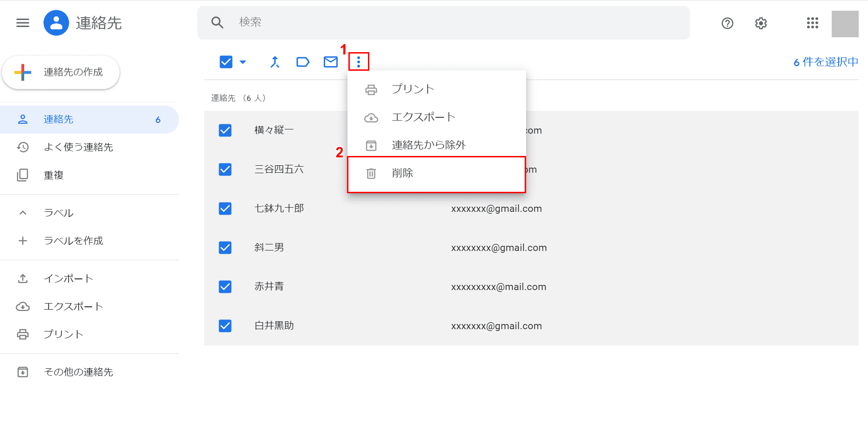
Task: Click the 連絡先 app title text
Action: (x=99, y=23)
